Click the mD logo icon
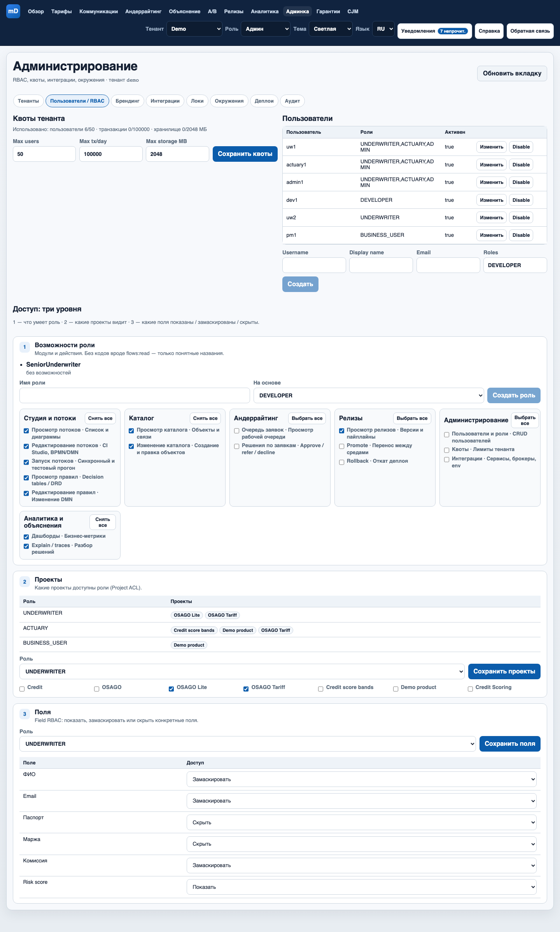 tap(13, 11)
